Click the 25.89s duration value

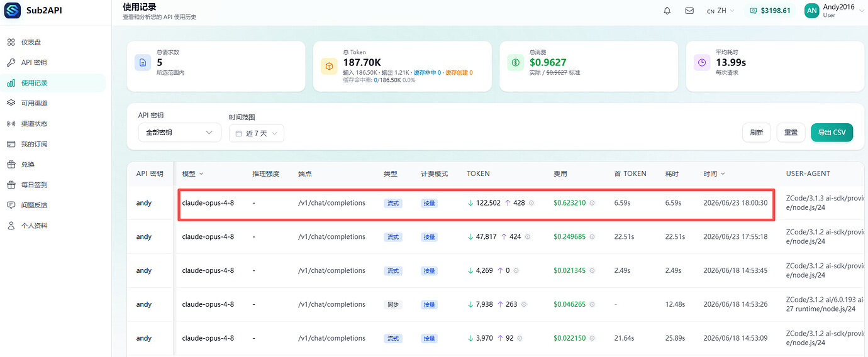coord(675,338)
